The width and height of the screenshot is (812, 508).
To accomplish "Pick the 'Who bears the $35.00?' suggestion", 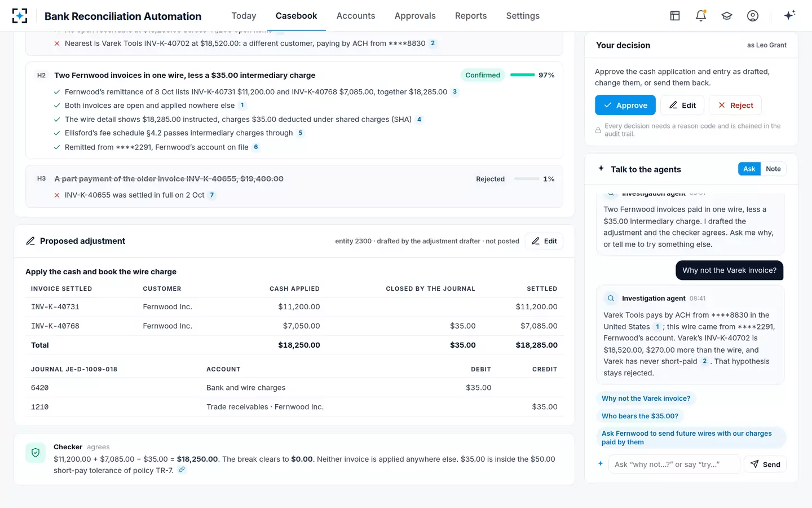I will tap(640, 416).
